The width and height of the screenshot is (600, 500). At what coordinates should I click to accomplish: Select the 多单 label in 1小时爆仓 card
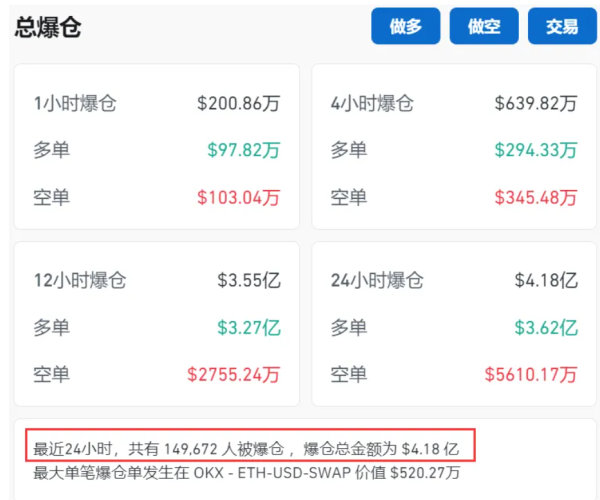tap(51, 150)
